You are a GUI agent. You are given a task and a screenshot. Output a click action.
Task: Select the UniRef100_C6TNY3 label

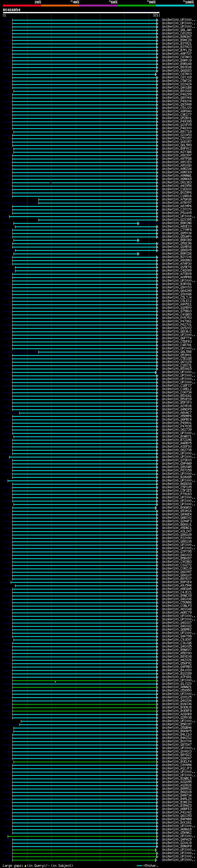pyautogui.click(x=177, y=74)
